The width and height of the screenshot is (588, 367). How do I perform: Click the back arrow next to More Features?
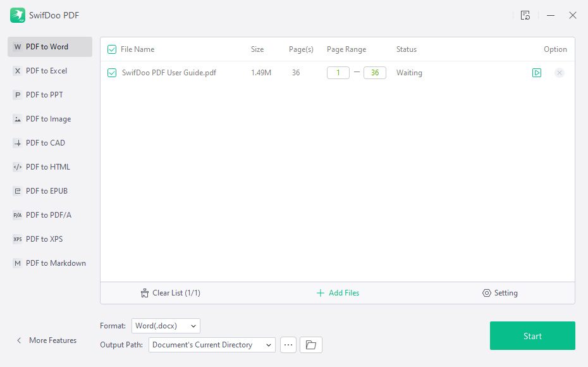click(x=19, y=340)
